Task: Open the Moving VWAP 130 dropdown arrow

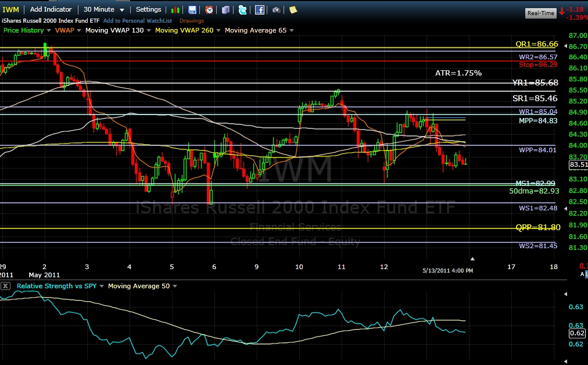Action: pos(149,30)
